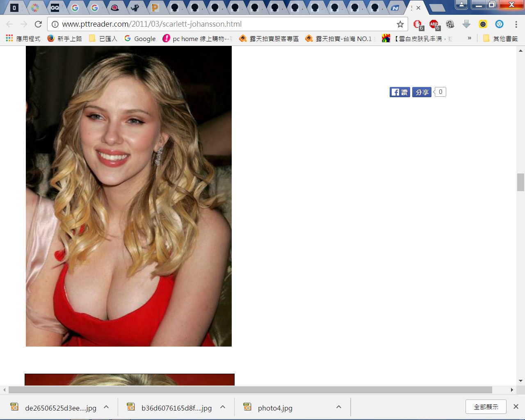Open the 應用程式 apps shortcut

point(23,39)
